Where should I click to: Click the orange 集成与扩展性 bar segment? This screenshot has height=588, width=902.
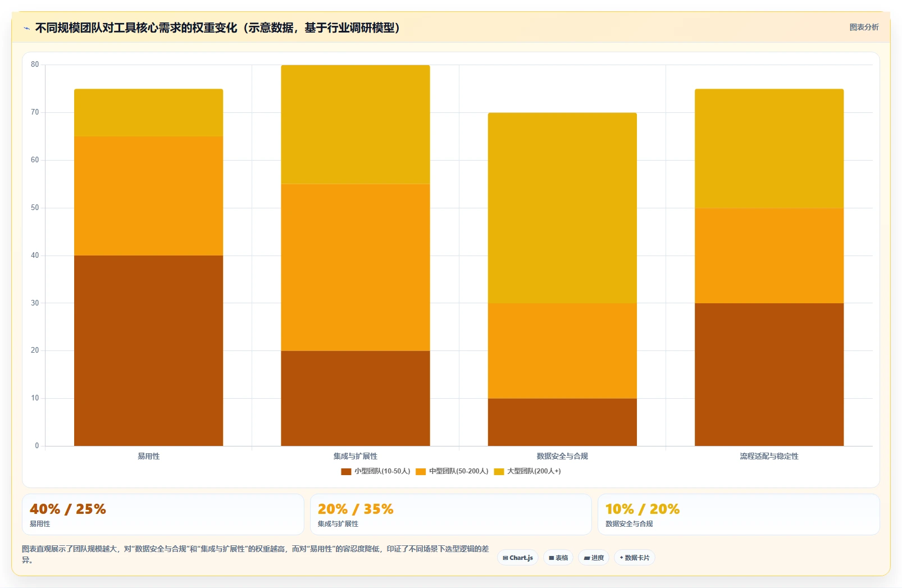[x=356, y=267]
